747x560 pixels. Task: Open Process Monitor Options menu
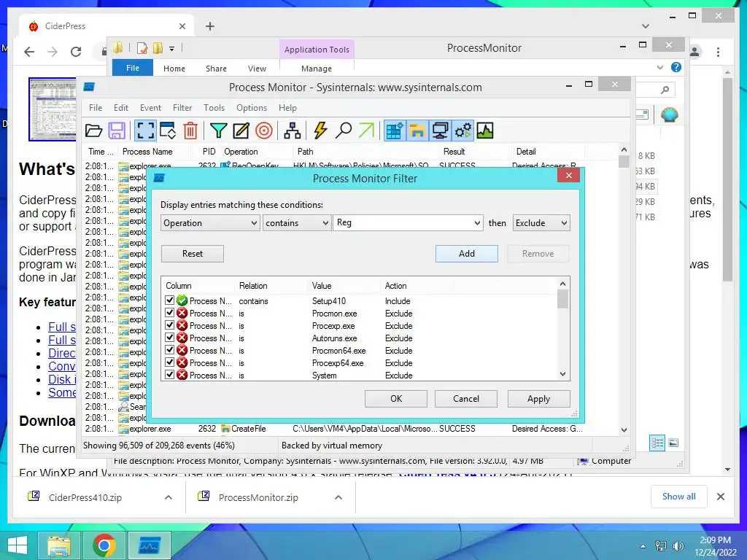252,108
